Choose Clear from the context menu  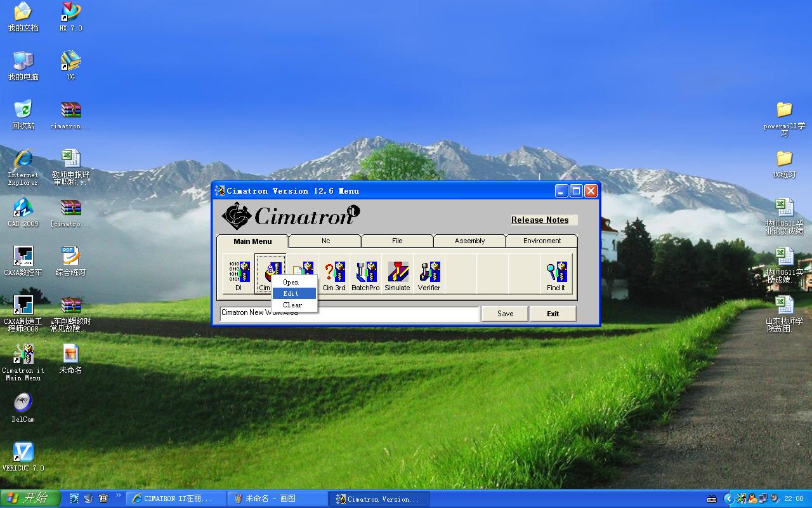tap(294, 305)
